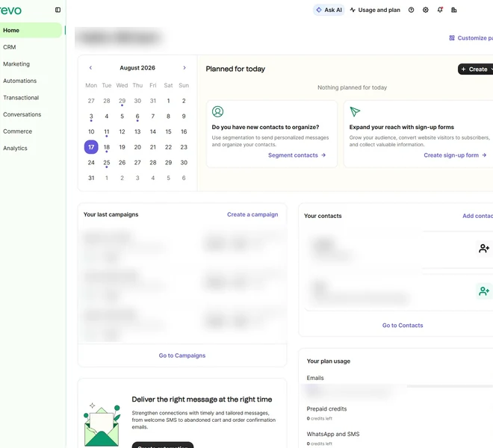493x448 pixels.
Task: Click 'Your plan usage' heading
Action: click(x=329, y=361)
